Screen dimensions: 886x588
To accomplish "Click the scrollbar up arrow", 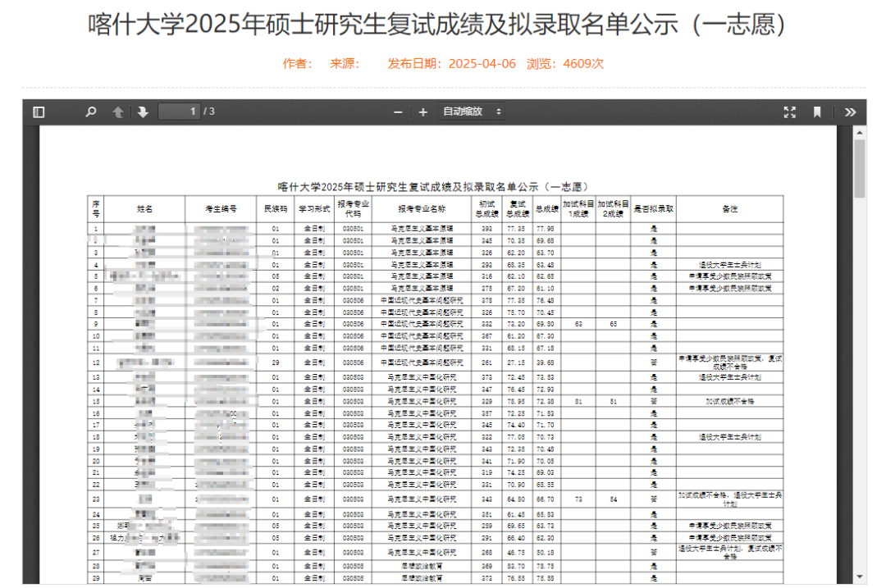I will [860, 132].
